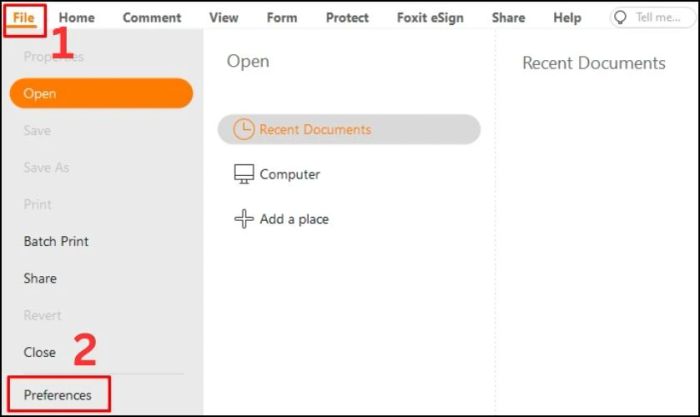Open Preferences from the File menu
The height and width of the screenshot is (417, 700).
pyautogui.click(x=58, y=395)
